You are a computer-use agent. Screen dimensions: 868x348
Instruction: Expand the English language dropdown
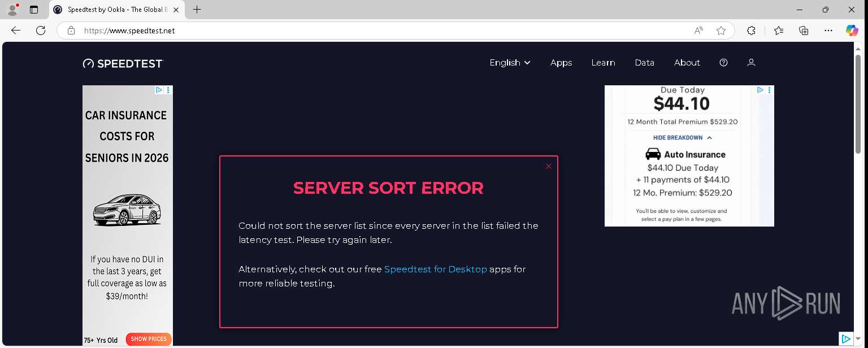coord(510,63)
